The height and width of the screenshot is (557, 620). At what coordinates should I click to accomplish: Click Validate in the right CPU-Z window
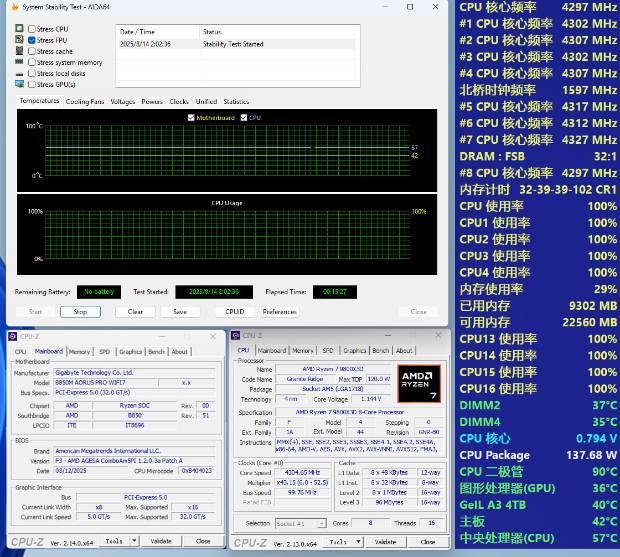click(385, 542)
